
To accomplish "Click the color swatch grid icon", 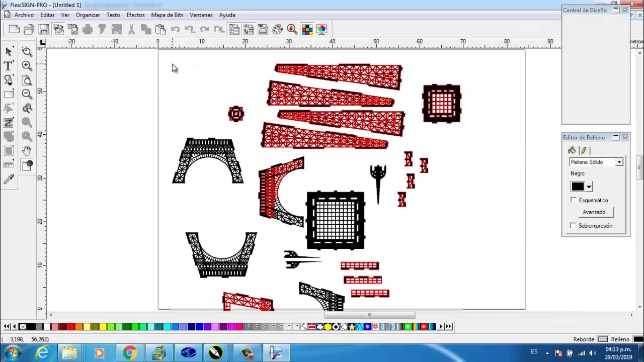I will tap(307, 29).
